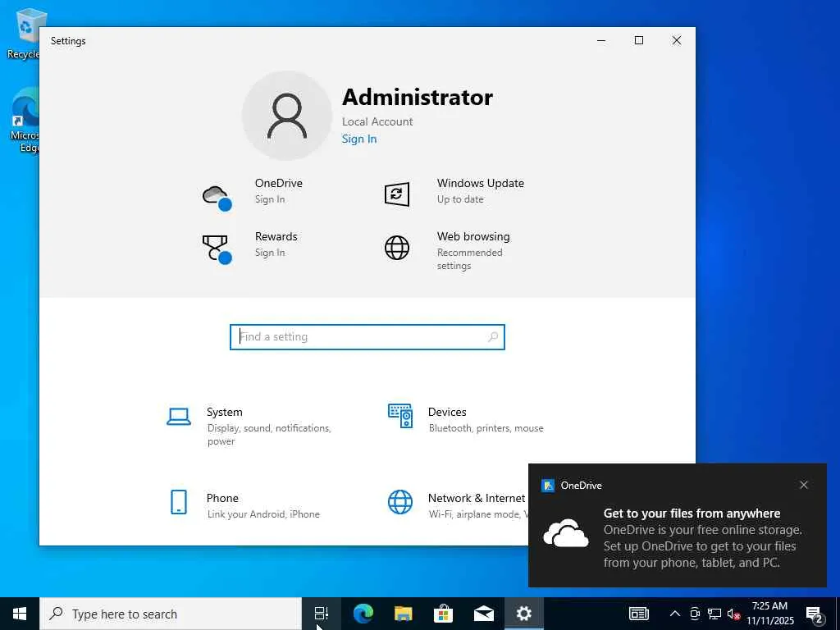The width and height of the screenshot is (840, 630).
Task: Click Link your Android, iPhone description
Action: click(x=263, y=514)
